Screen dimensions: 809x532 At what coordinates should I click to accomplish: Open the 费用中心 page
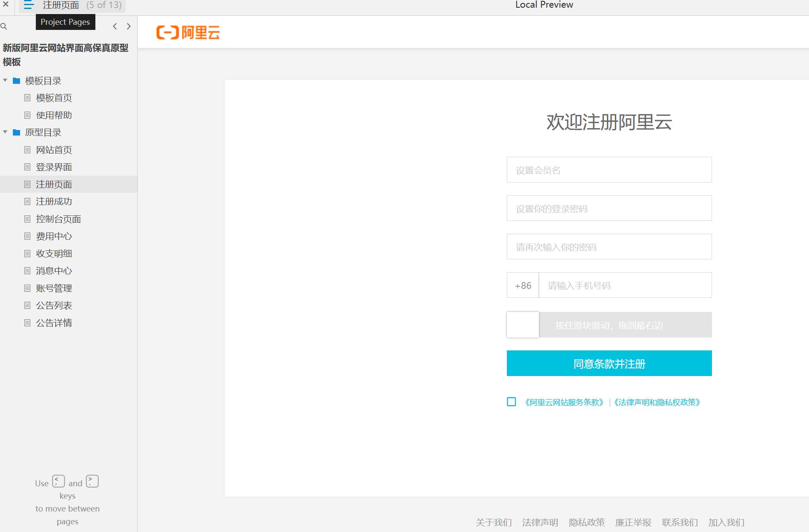click(x=54, y=236)
